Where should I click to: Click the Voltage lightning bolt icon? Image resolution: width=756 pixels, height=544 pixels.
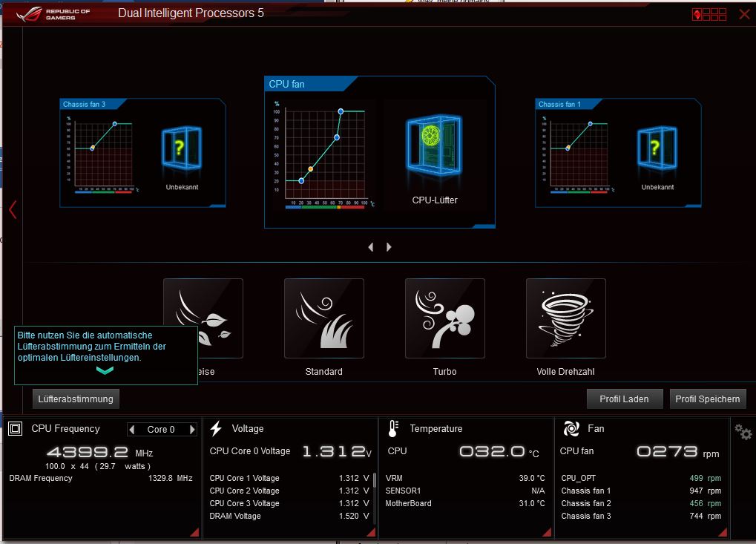pyautogui.click(x=216, y=428)
